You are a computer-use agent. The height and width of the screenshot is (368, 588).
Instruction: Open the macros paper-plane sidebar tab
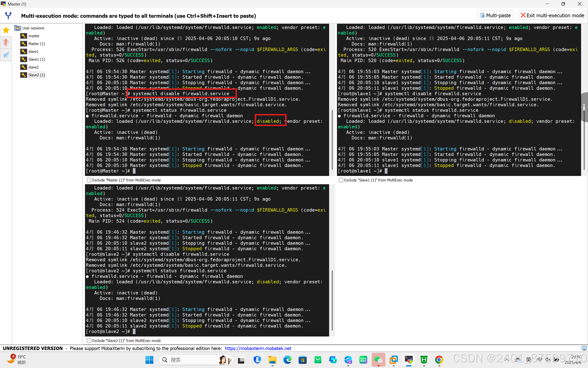pyautogui.click(x=6, y=55)
